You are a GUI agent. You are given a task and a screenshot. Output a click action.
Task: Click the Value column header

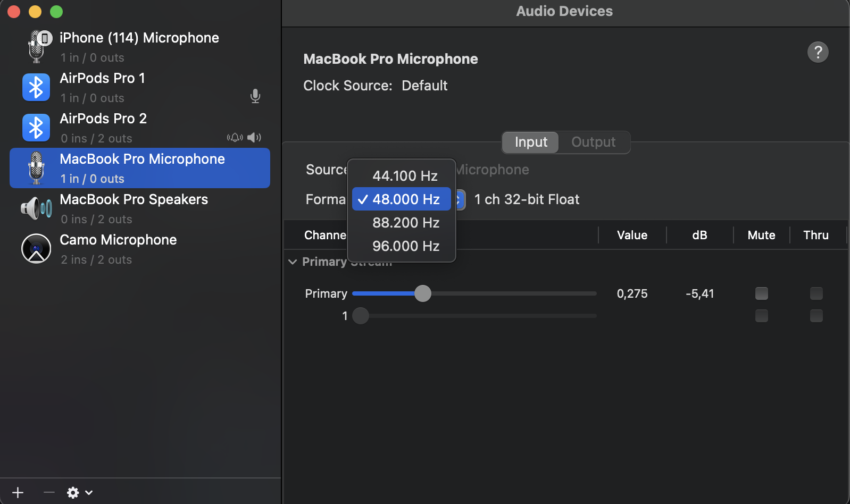click(x=632, y=235)
